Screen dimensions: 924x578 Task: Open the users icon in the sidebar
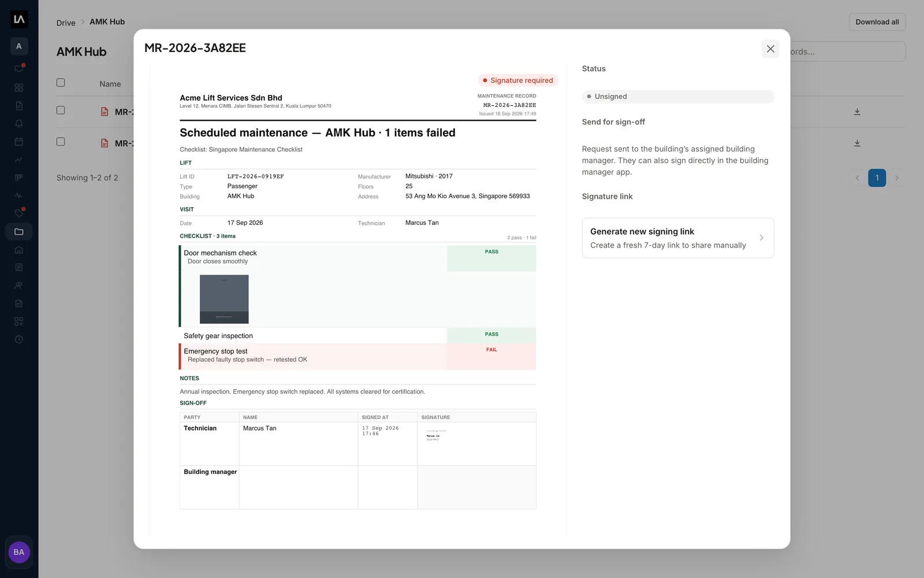coord(19,286)
